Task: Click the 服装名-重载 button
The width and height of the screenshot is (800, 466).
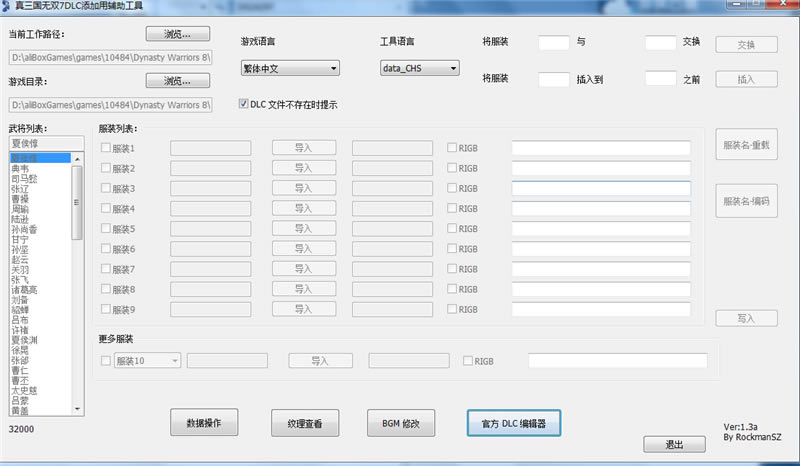Action: pyautogui.click(x=745, y=144)
